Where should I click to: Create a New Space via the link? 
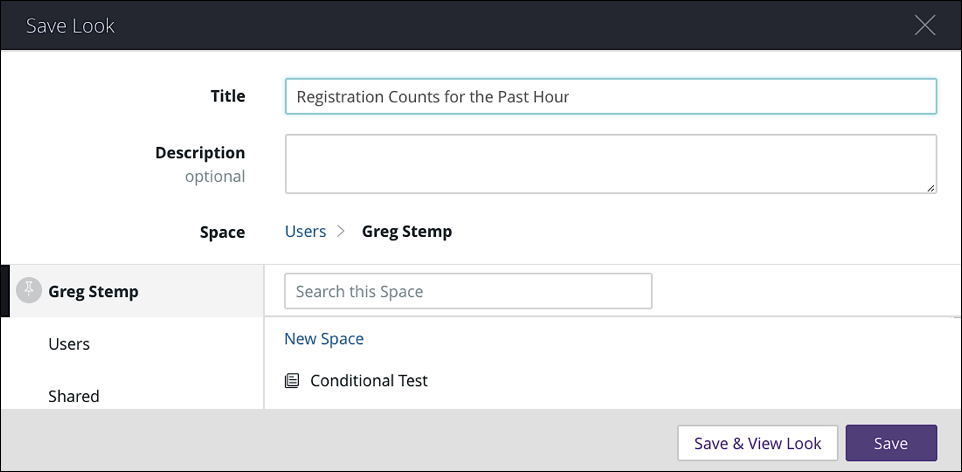point(324,339)
